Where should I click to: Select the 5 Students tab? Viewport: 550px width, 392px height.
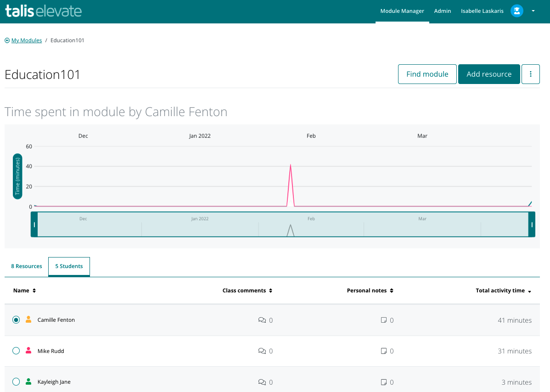click(69, 267)
